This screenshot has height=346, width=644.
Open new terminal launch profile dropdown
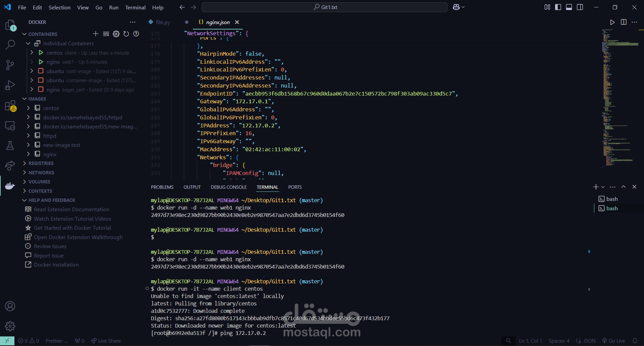point(603,187)
